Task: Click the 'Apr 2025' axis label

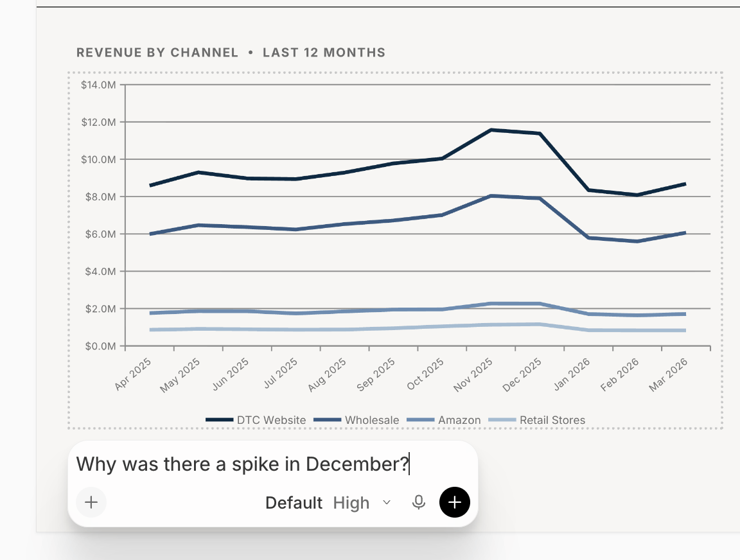Action: coord(133,374)
